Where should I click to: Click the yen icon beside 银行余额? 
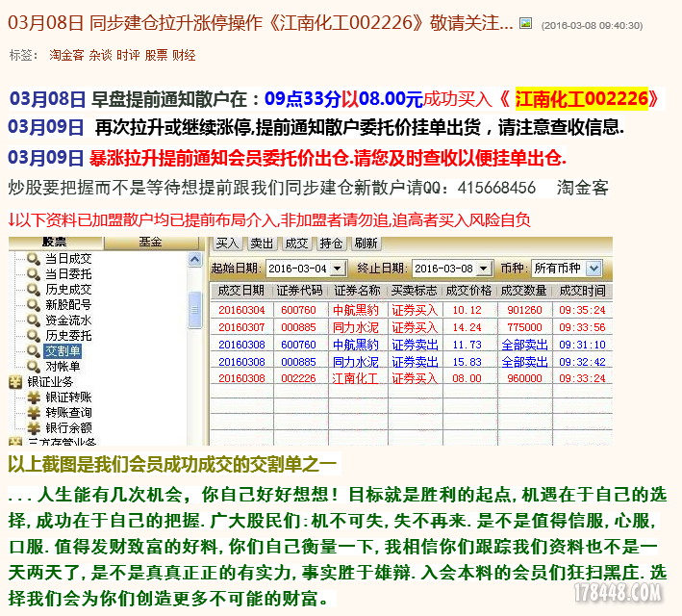[34, 428]
